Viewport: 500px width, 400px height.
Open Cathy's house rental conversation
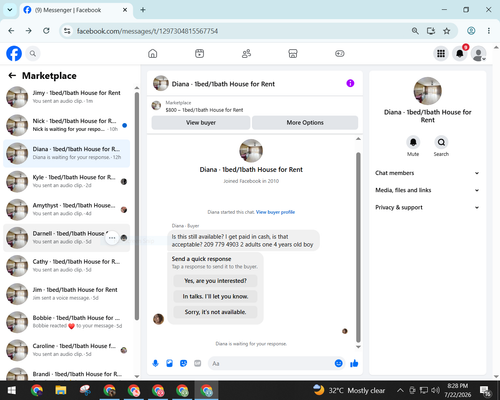click(x=67, y=266)
